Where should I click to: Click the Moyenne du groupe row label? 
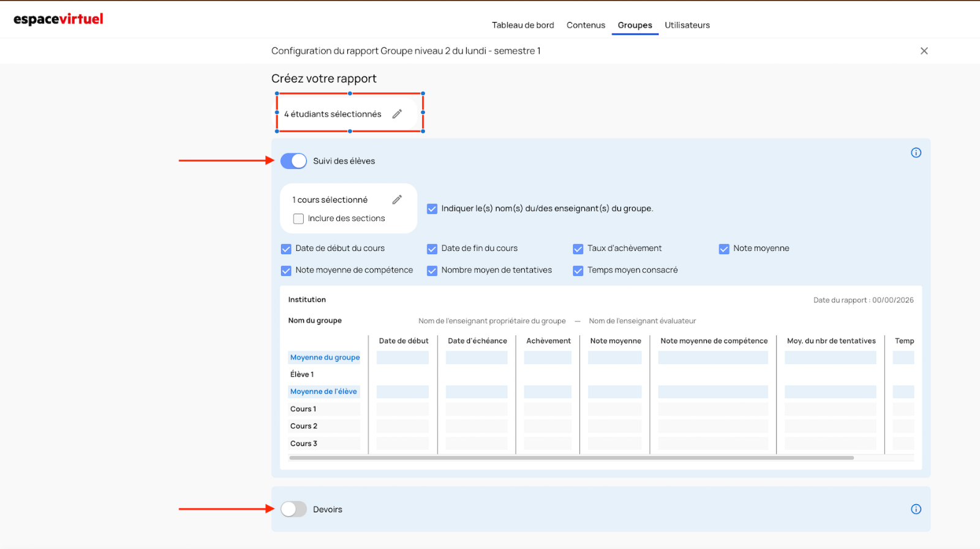(x=325, y=357)
